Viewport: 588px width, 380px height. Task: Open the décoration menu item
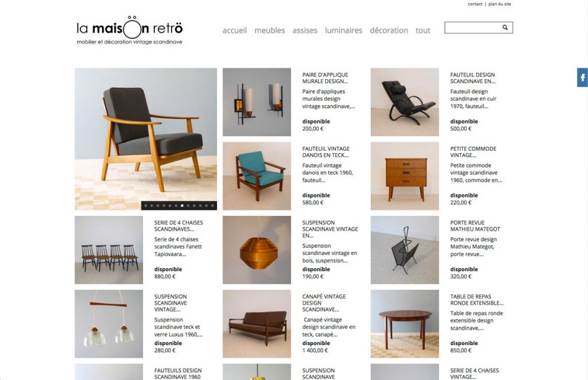click(389, 30)
